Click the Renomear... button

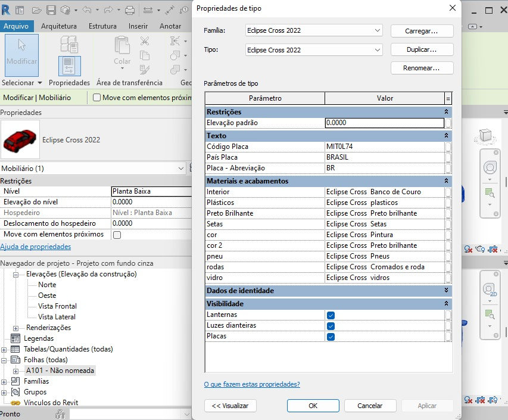click(422, 68)
